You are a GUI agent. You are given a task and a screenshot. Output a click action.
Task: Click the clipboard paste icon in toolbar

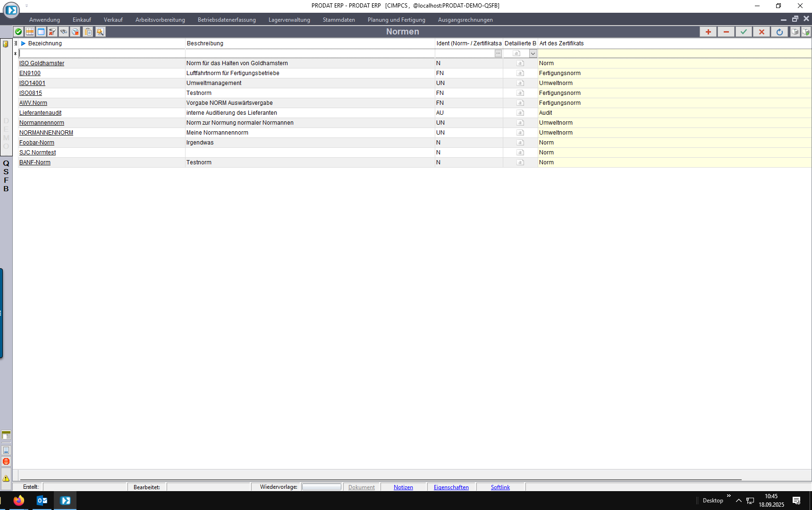point(88,32)
